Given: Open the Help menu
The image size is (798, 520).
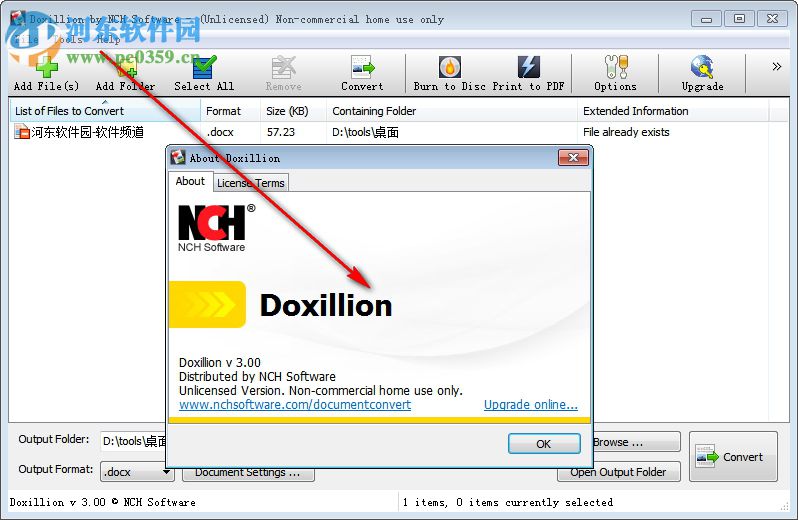Looking at the screenshot, I should 108,39.
